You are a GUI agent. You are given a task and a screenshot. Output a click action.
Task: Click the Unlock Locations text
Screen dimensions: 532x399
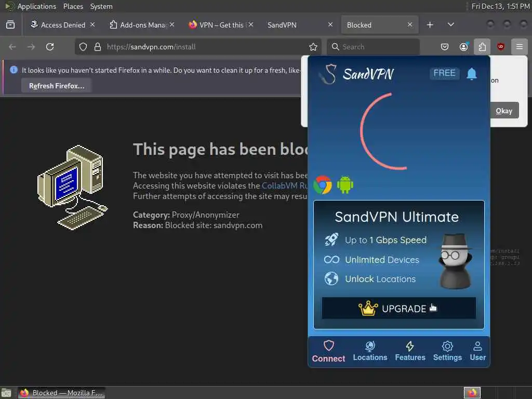(x=380, y=279)
